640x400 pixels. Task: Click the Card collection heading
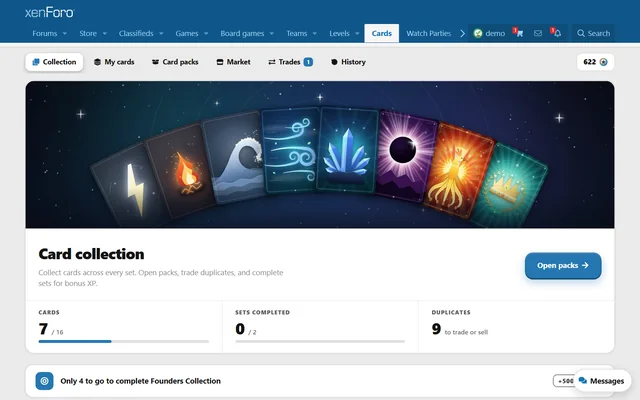tap(91, 254)
